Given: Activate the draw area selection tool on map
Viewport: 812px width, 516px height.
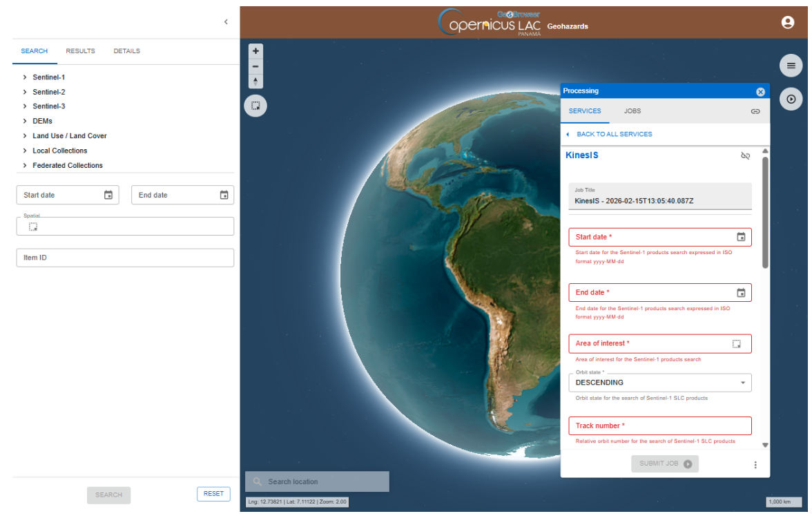Looking at the screenshot, I should (x=255, y=106).
